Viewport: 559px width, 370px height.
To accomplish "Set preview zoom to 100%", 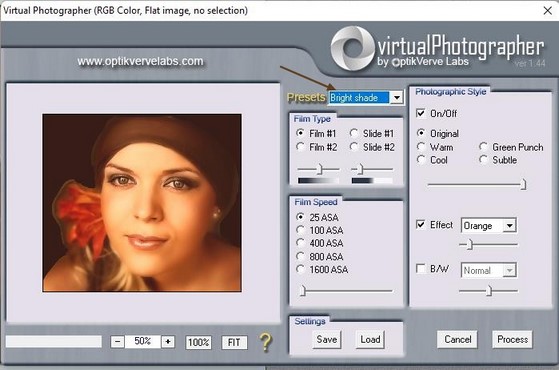I will [x=199, y=342].
